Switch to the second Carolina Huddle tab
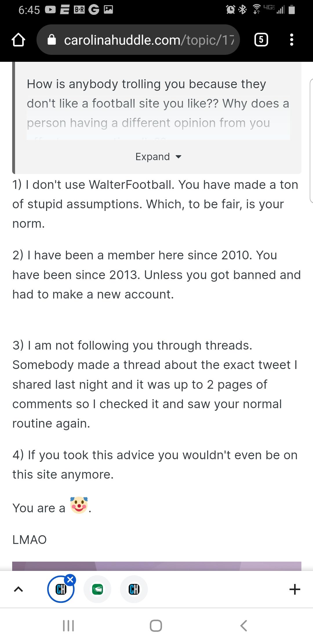Screen dimensions: 313x644 (x=134, y=589)
